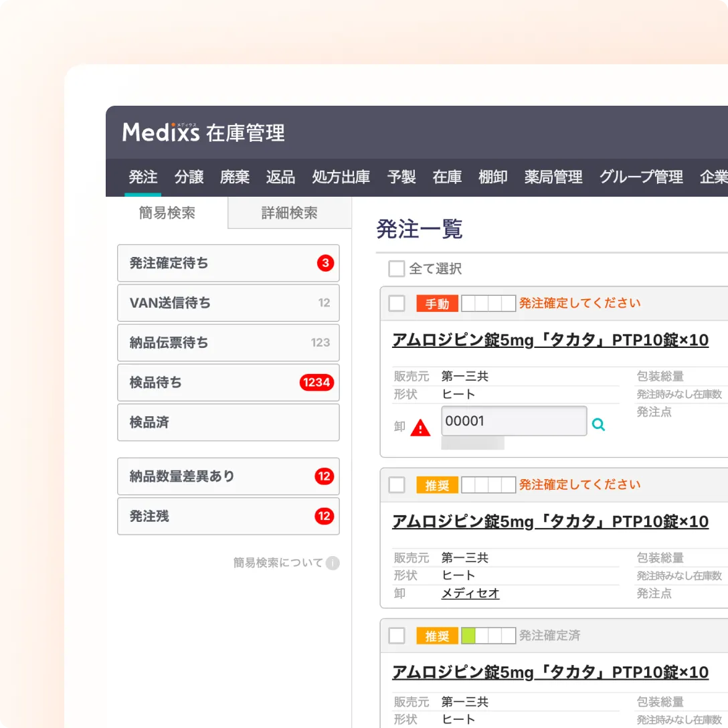Switch to the 詳細検索 tab

point(288,212)
